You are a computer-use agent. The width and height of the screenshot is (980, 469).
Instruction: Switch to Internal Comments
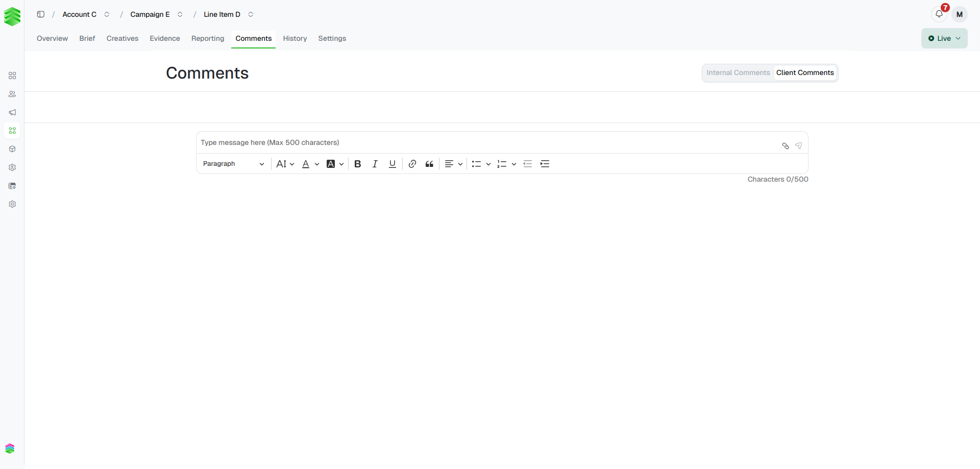click(x=738, y=73)
